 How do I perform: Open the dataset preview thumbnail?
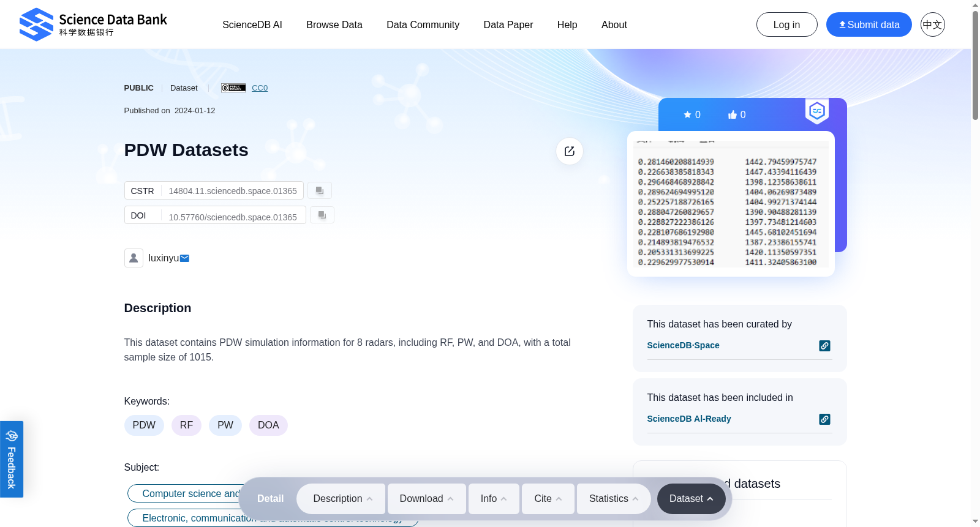[731, 204]
